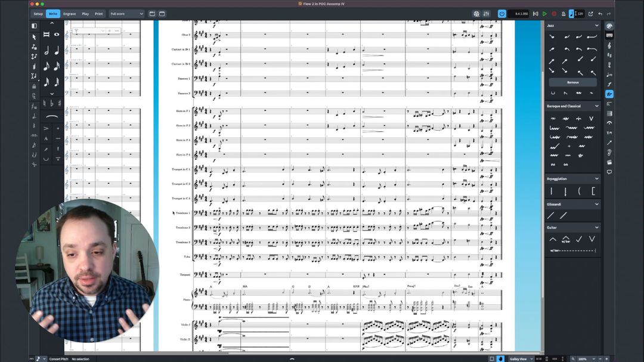The image size is (644, 362).
Task: Switch to Engrave mode
Action: tap(69, 14)
